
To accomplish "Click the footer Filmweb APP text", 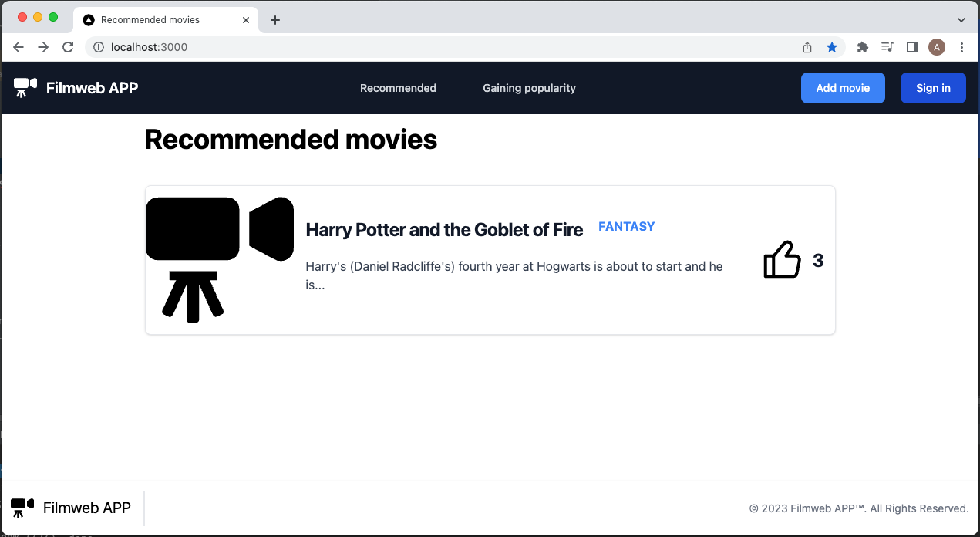I will click(x=87, y=508).
